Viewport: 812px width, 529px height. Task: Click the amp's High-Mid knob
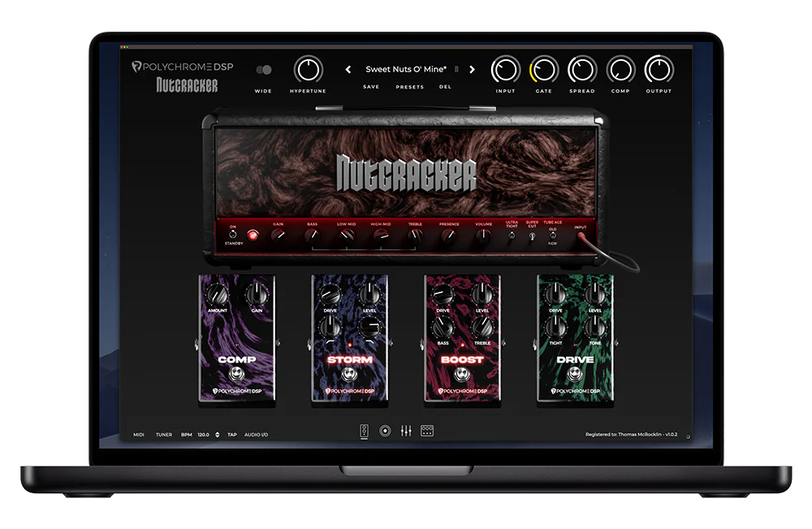pos(381,236)
